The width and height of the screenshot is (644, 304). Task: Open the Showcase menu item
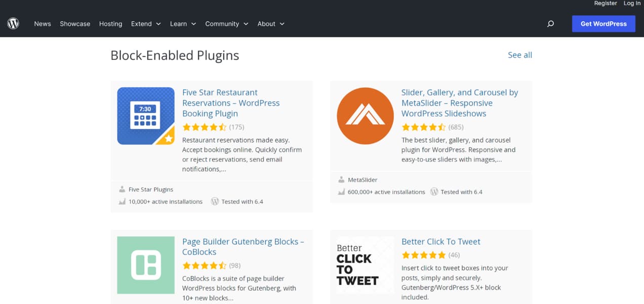point(75,24)
